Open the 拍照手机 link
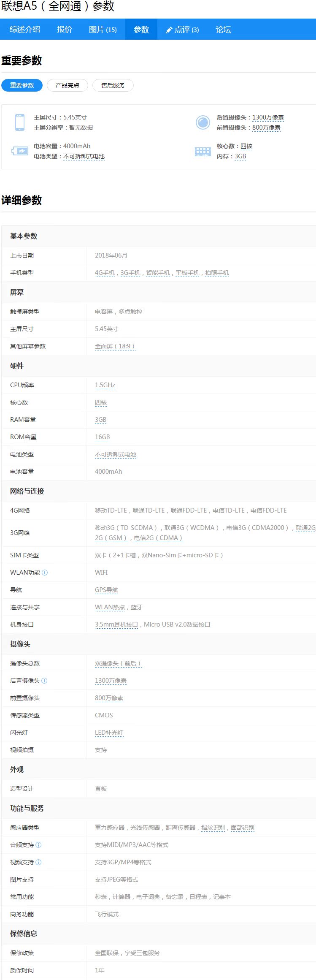Viewport: 316px width, 980px height. [217, 273]
